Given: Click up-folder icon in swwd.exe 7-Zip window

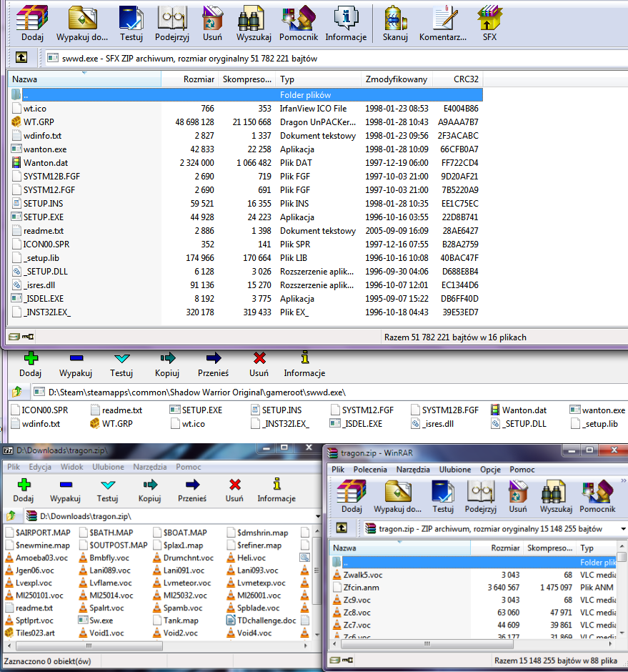Looking at the screenshot, I should (16, 391).
